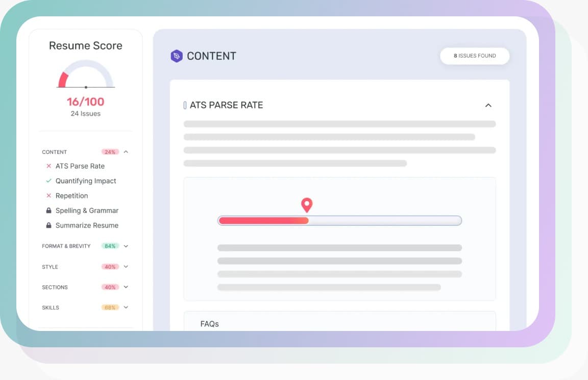Click the 68% SKILLS score badge
This screenshot has height=380, width=588.
110,307
